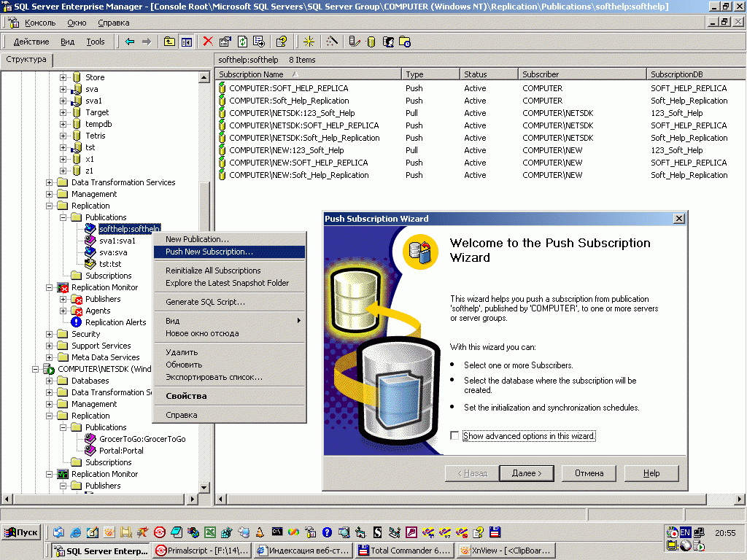Click the Refresh toolbar icon
The image size is (747, 560).
point(242,42)
